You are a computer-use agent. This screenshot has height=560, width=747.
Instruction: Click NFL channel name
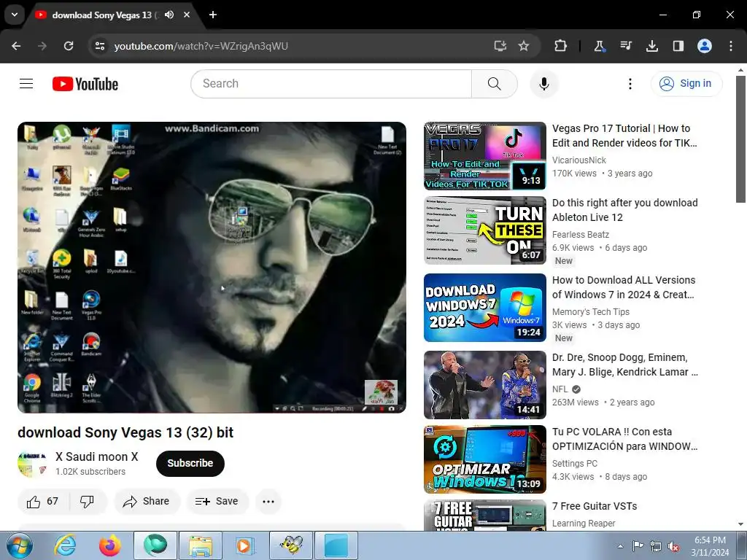pos(560,389)
